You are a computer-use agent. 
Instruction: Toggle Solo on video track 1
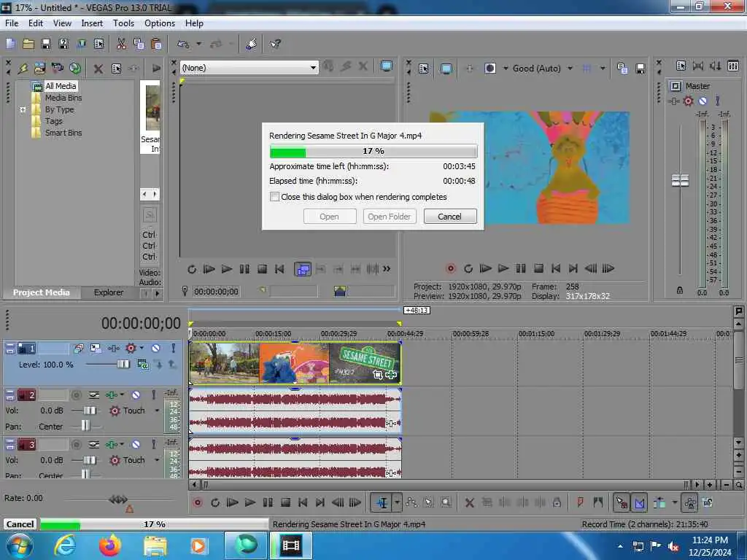pyautogui.click(x=174, y=349)
